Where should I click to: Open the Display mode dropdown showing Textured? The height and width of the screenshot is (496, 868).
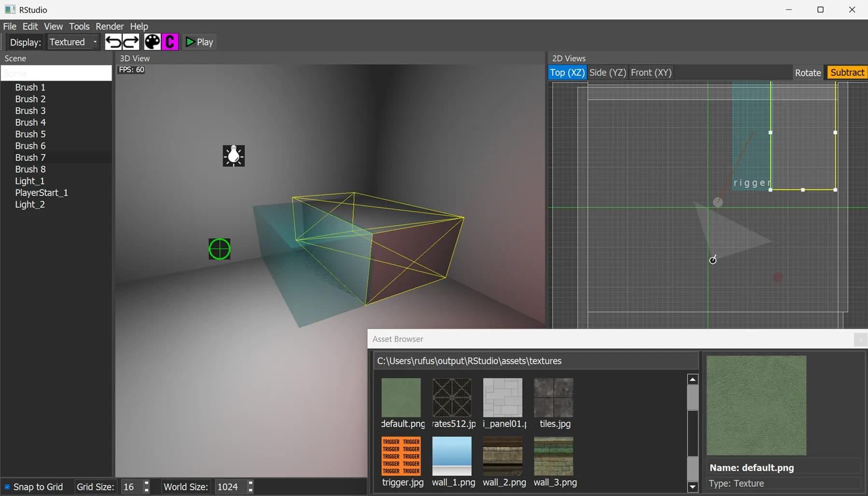(72, 41)
